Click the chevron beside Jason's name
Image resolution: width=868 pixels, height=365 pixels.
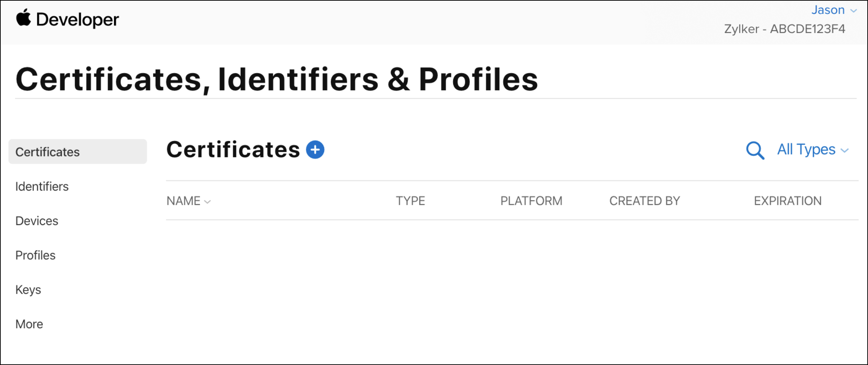coord(854,11)
